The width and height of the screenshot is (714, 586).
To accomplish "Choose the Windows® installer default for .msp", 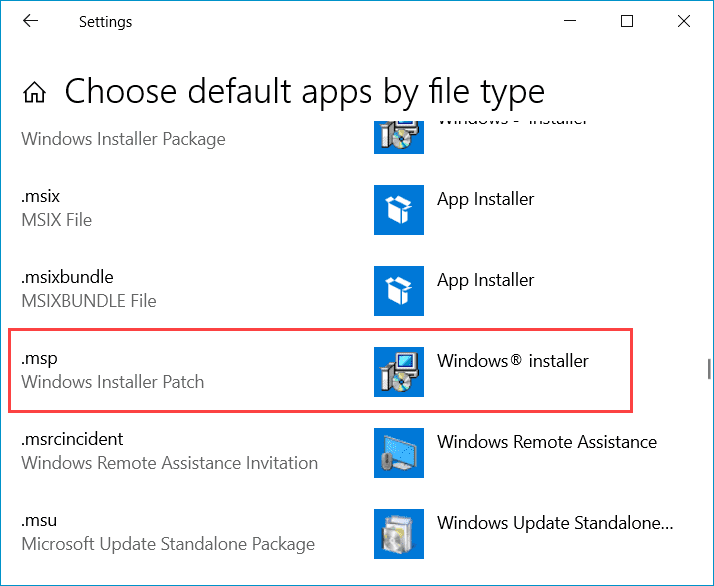I will click(x=513, y=361).
